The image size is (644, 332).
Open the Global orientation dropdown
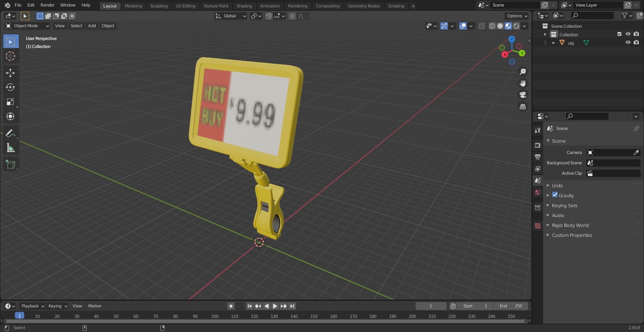pyautogui.click(x=231, y=16)
